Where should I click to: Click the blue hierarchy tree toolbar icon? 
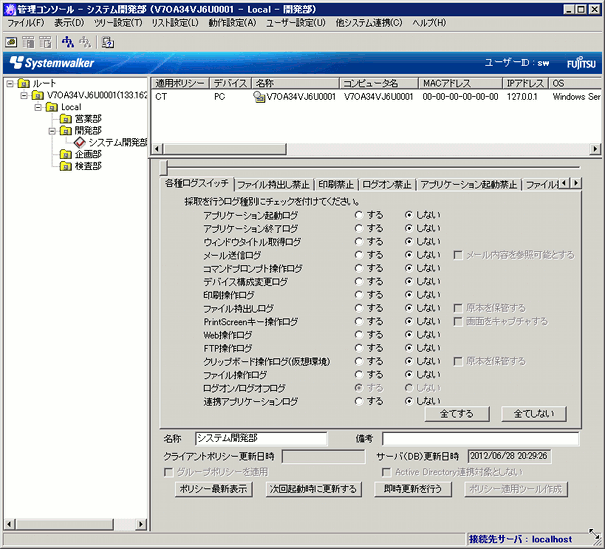[x=68, y=42]
